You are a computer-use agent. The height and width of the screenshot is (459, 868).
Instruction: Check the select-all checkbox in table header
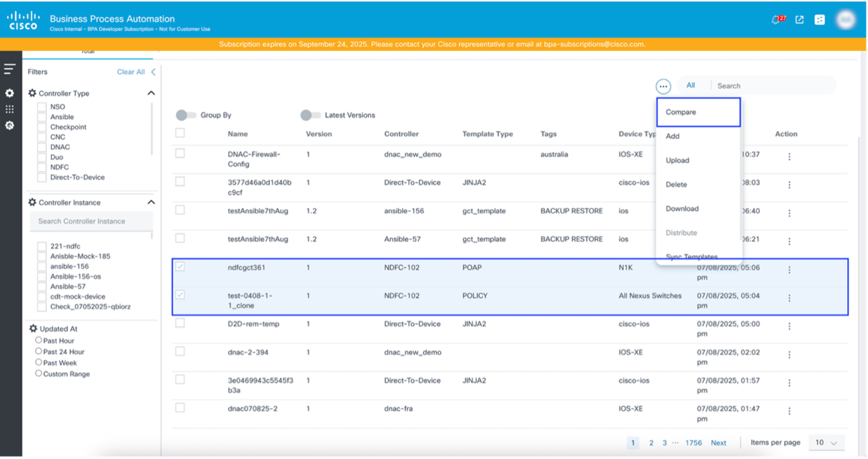coord(180,133)
